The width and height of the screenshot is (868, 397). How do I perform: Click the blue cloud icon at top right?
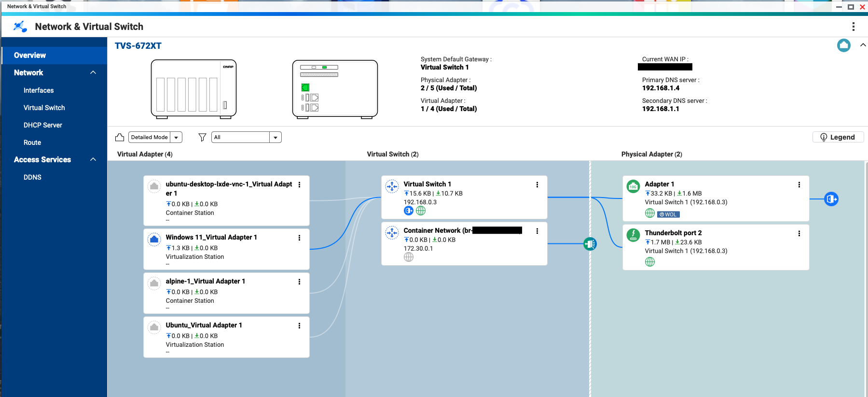(843, 45)
